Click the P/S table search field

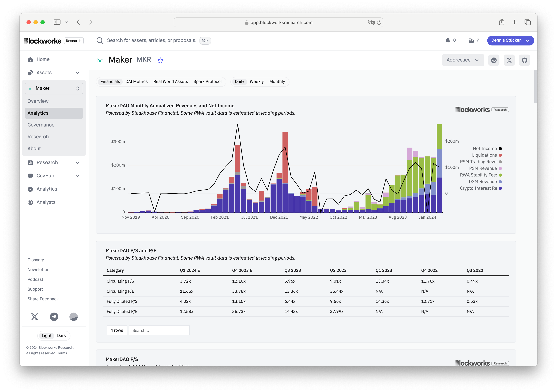[159, 330]
